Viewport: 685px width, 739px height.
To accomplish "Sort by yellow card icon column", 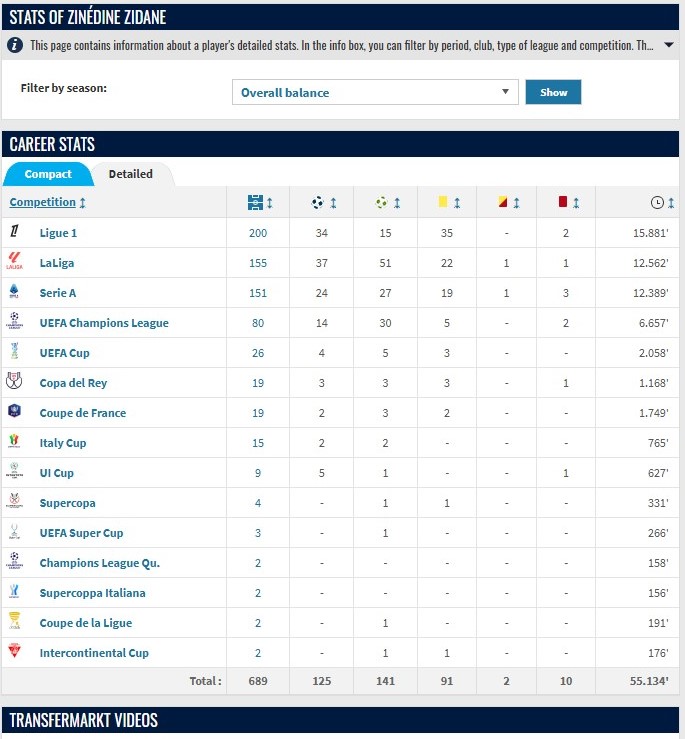I will [x=446, y=203].
